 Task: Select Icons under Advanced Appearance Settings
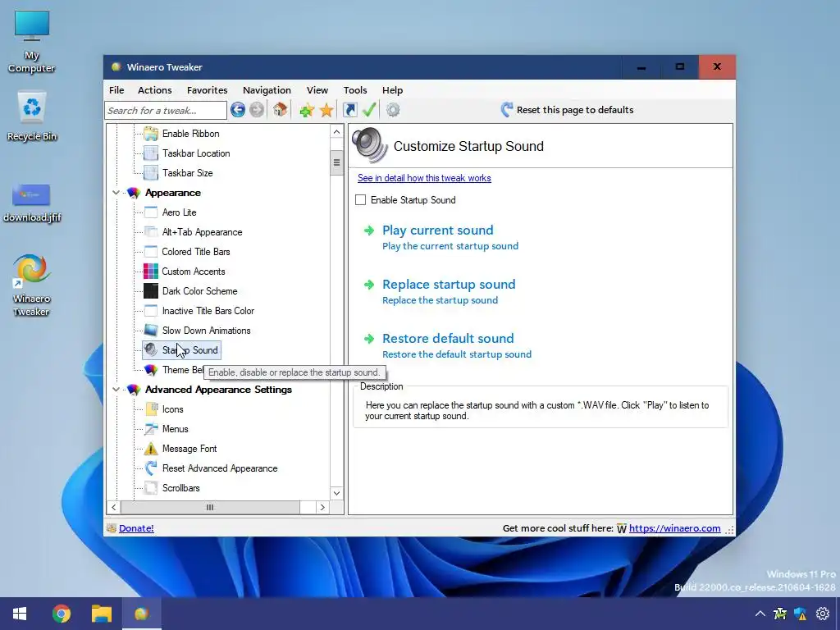click(172, 409)
